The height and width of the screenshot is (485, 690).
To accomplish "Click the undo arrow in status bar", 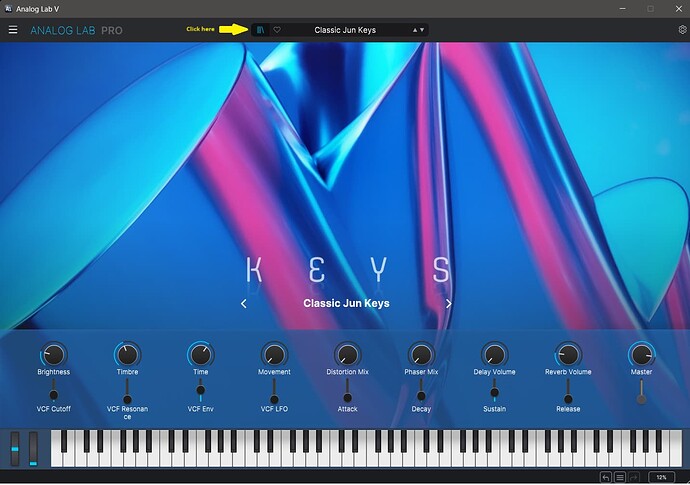I will pos(606,478).
